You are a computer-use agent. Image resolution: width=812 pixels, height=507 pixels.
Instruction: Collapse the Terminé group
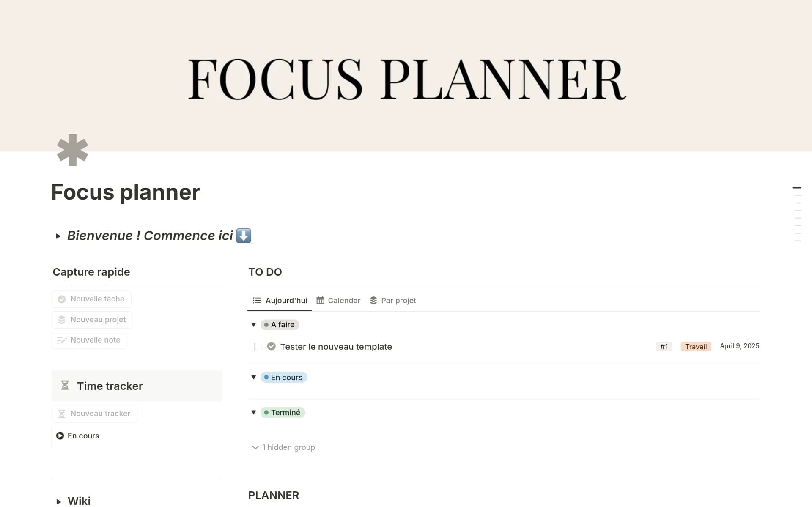tap(254, 412)
